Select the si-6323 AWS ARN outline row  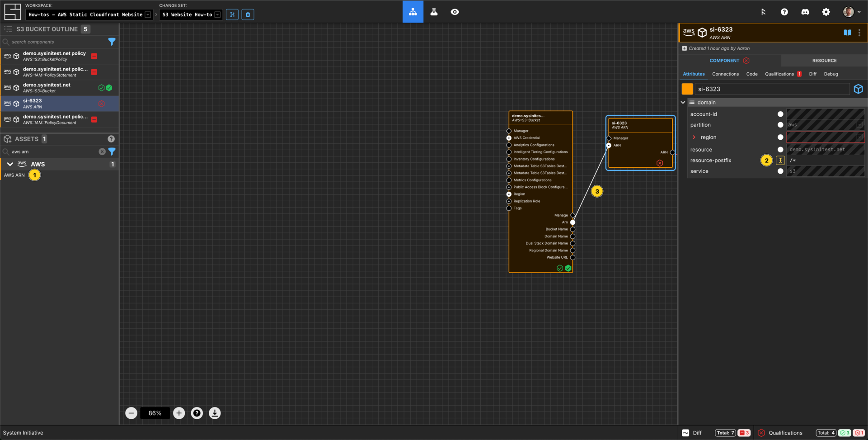pos(60,104)
